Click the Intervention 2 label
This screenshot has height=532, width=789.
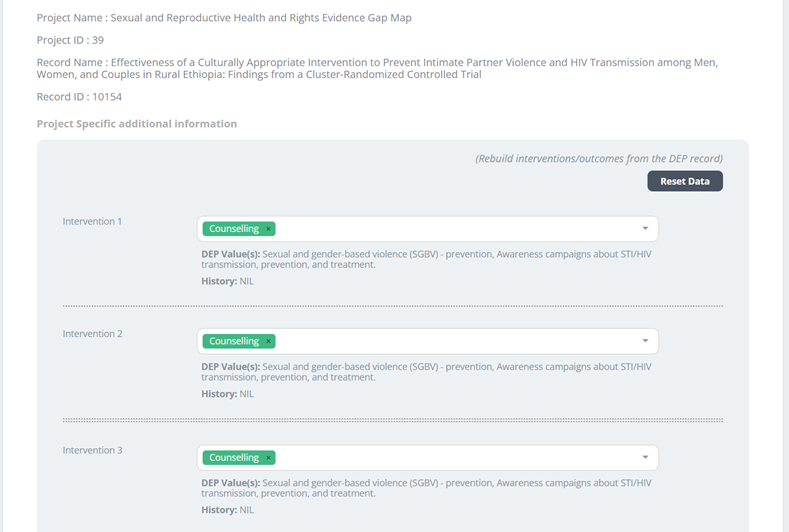click(x=92, y=333)
